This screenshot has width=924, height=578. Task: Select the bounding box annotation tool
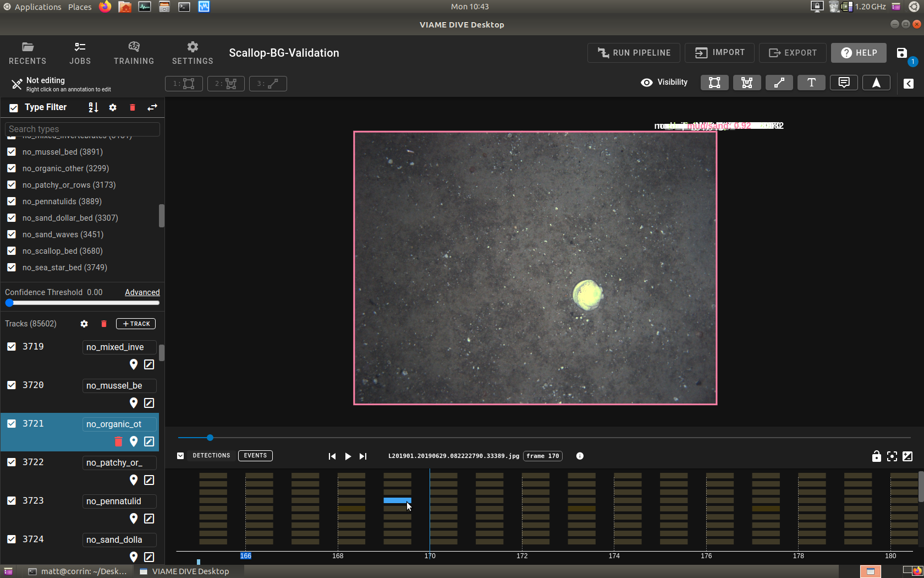[x=714, y=83]
